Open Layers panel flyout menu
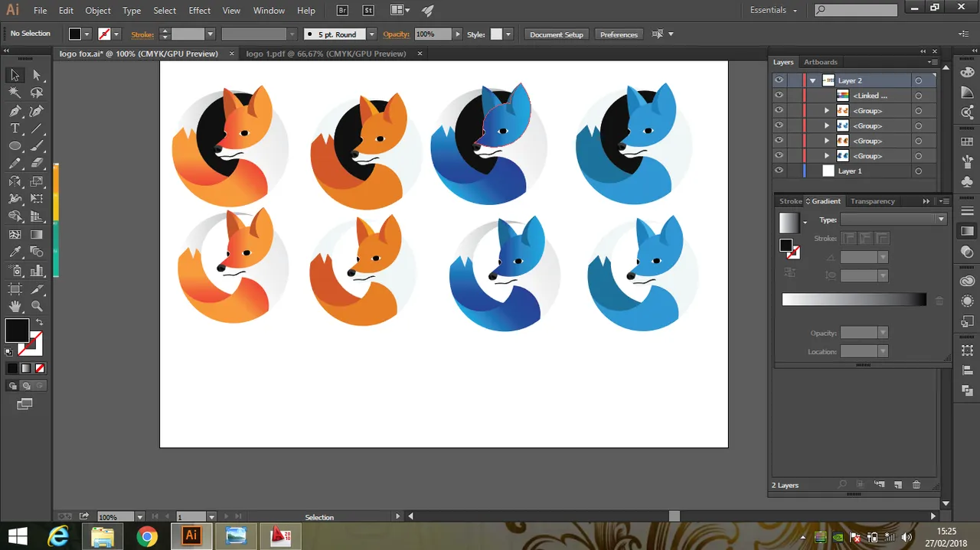 933,62
